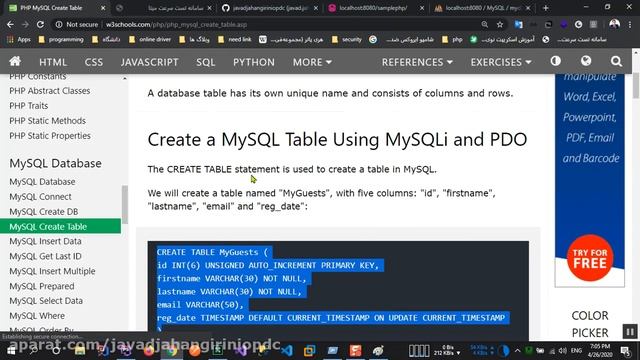
Task: Click the blue translate extension icon
Action: pos(518,24)
